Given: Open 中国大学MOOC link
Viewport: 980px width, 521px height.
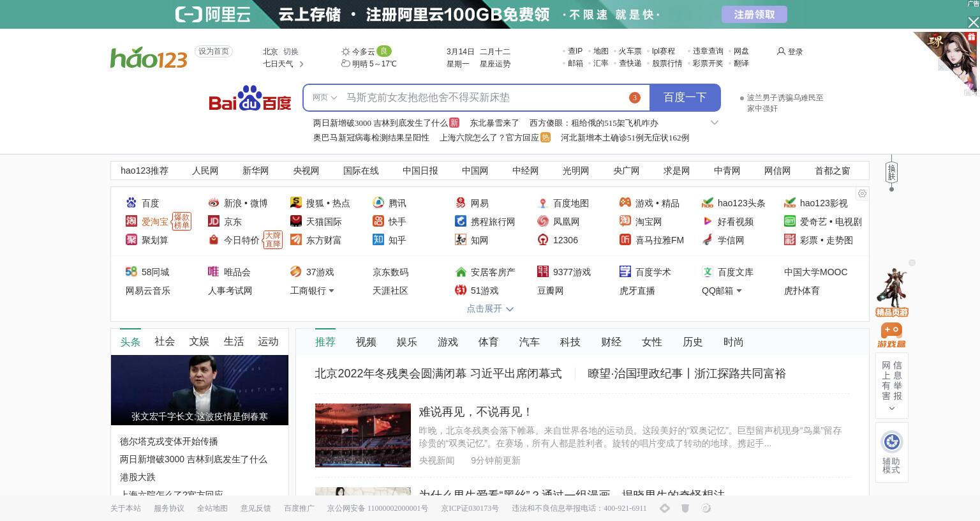Looking at the screenshot, I should [x=815, y=272].
